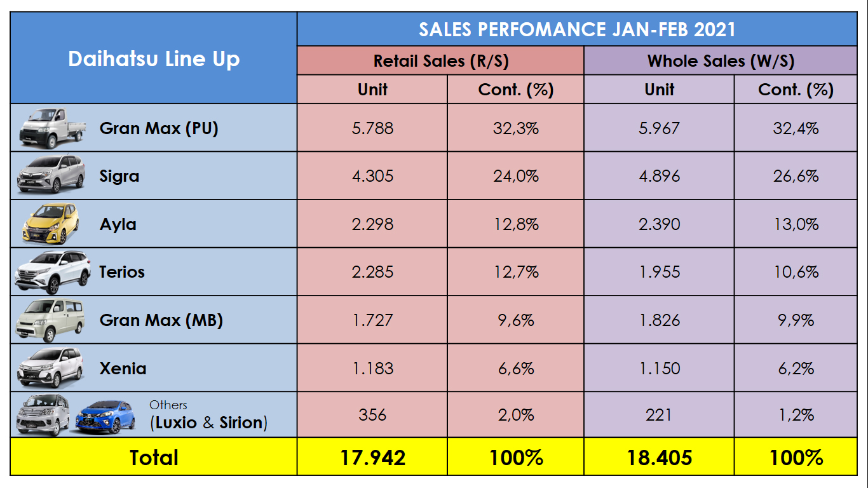This screenshot has width=868, height=488.
Task: Select Others wholesale units 221 cell
Action: [659, 415]
